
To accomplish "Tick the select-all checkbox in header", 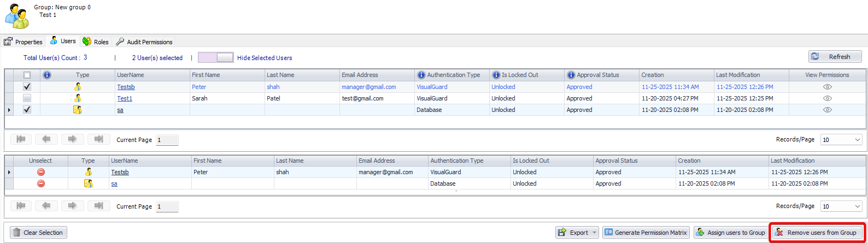I will tap(27, 75).
